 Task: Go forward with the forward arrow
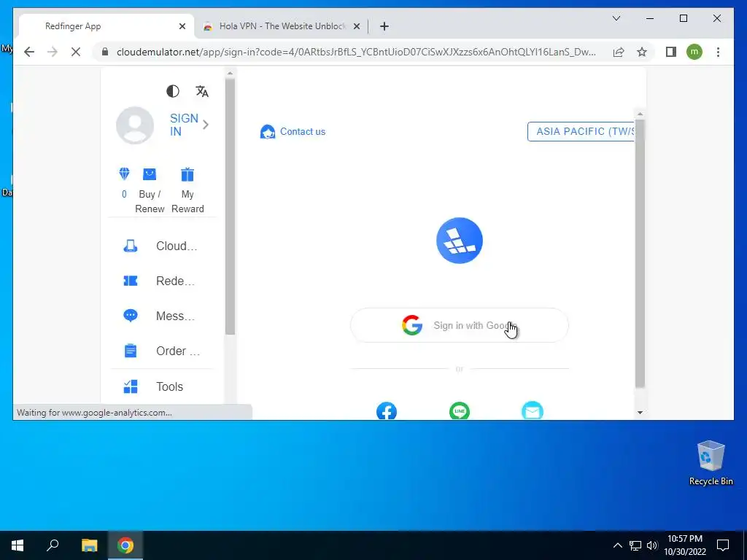53,52
